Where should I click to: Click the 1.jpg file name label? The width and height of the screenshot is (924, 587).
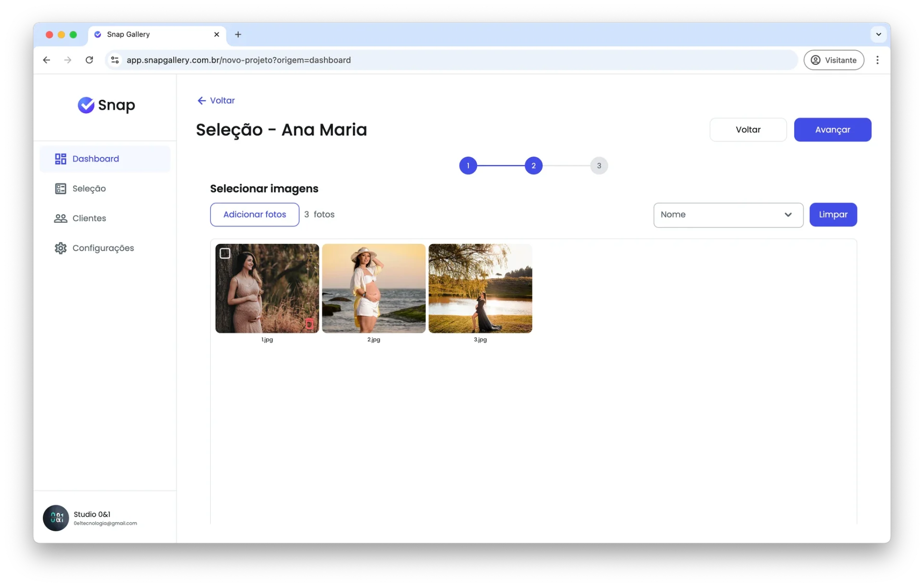[x=267, y=340]
